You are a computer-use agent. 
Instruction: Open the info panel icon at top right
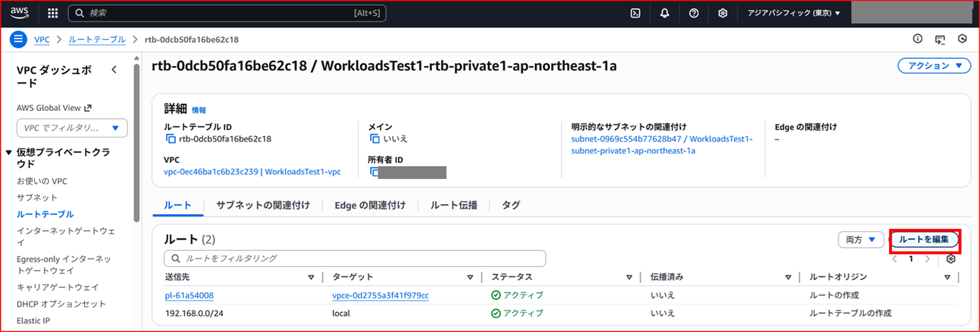[x=918, y=39]
